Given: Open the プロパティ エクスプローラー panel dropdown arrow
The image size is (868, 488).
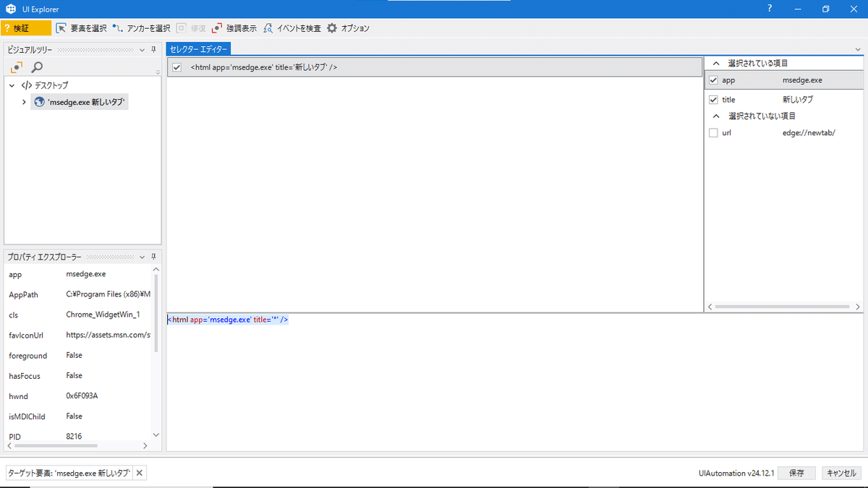Looking at the screenshot, I should coord(142,257).
